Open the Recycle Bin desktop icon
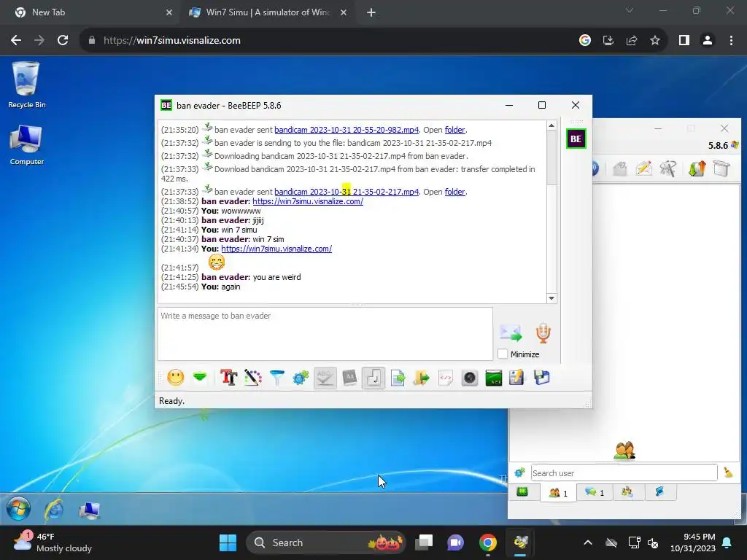Image resolution: width=747 pixels, height=560 pixels. 27,85
